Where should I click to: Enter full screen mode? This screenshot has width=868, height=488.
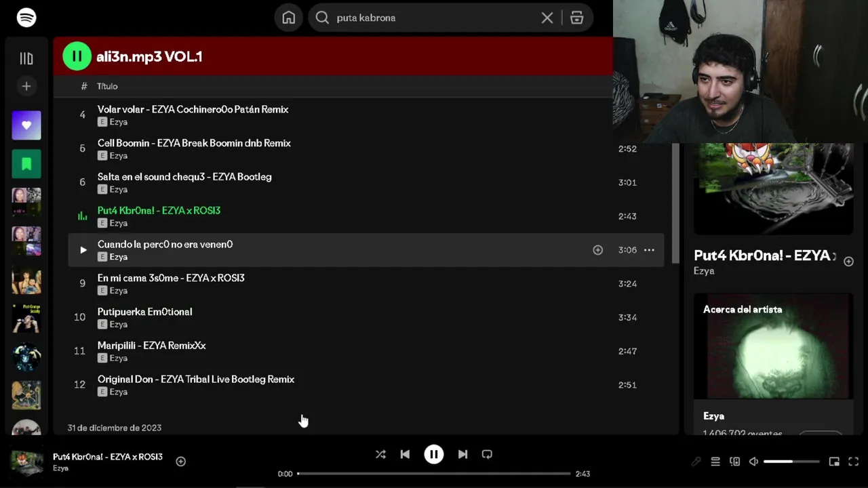854,462
